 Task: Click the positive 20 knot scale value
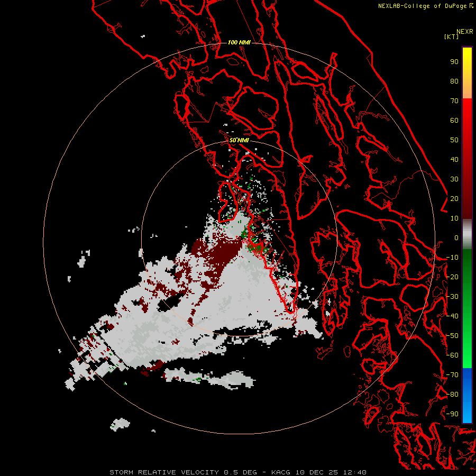(454, 199)
